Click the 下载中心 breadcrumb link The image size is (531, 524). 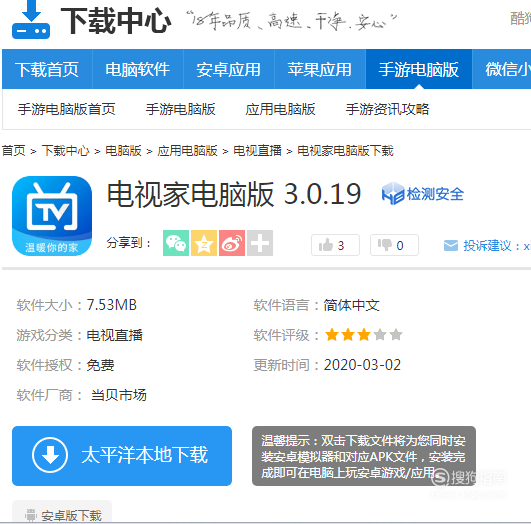66,151
